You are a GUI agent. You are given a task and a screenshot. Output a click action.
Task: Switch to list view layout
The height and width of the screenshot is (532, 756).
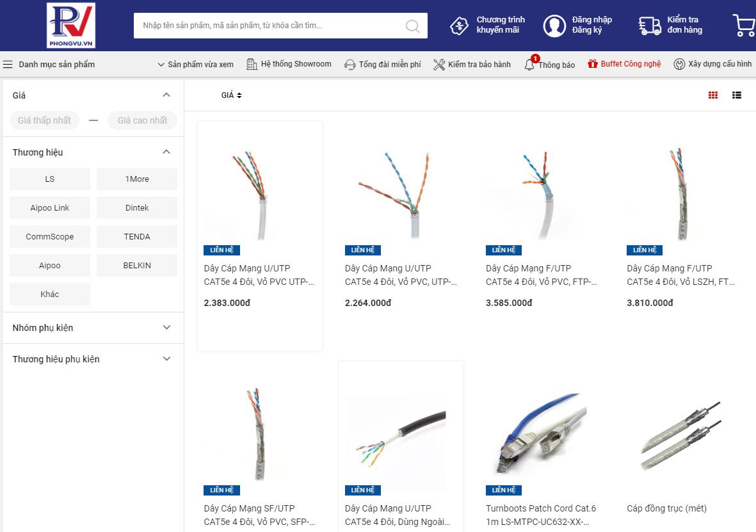point(737,95)
